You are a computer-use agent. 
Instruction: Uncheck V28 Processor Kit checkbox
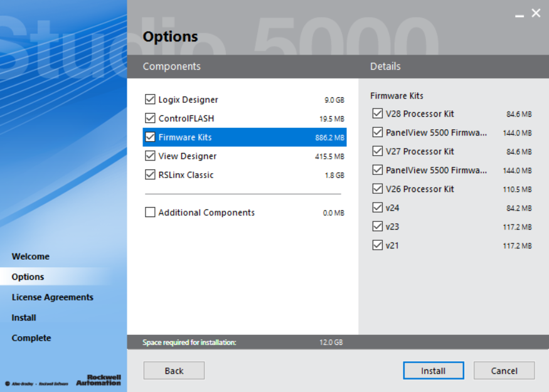(378, 114)
